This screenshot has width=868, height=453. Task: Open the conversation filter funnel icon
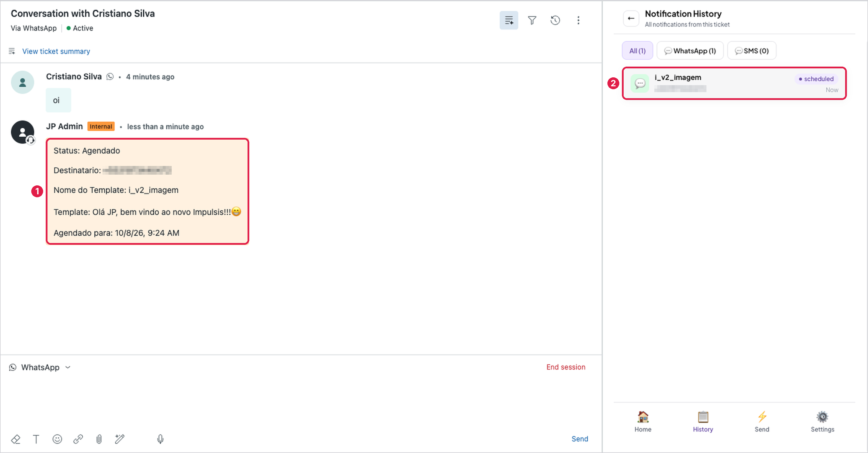532,20
